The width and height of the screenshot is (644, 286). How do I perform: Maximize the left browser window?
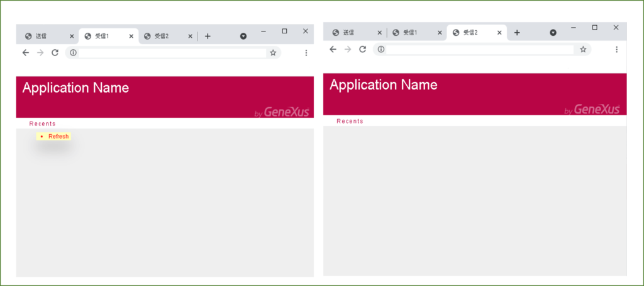click(285, 31)
